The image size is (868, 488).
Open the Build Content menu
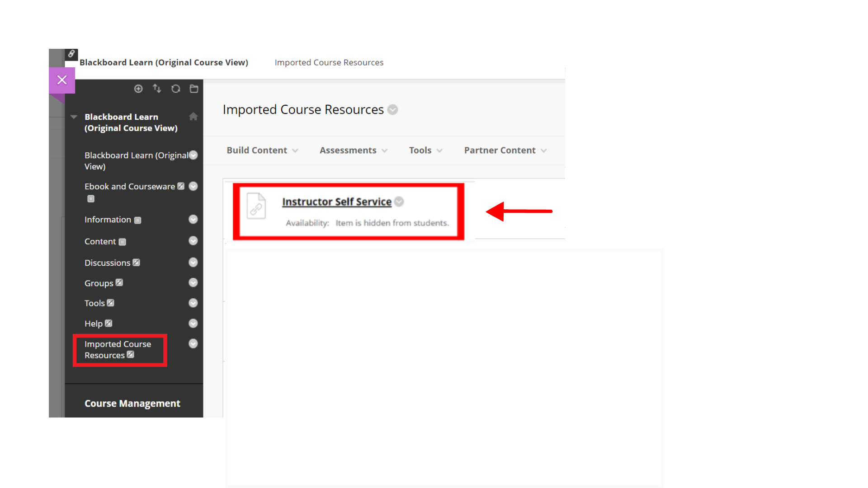pyautogui.click(x=262, y=150)
